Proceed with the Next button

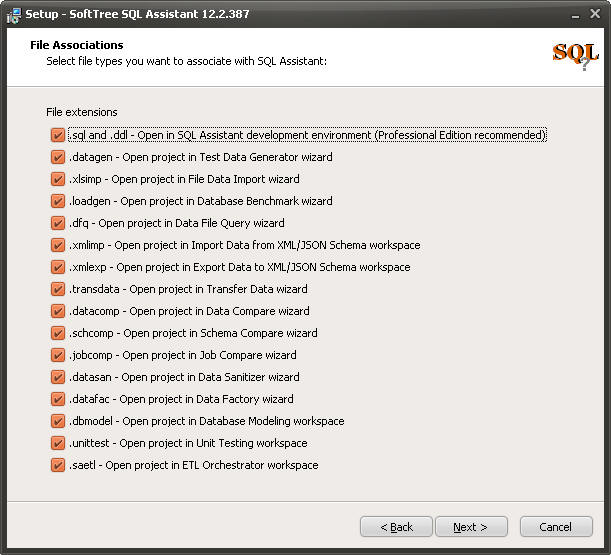[471, 527]
